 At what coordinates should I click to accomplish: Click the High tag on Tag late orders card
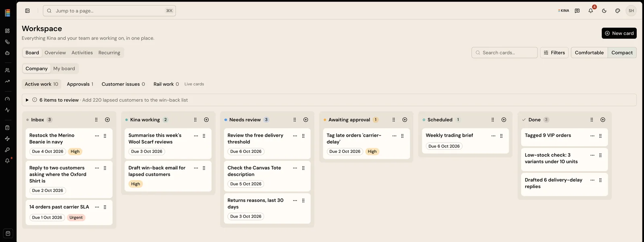pyautogui.click(x=372, y=152)
